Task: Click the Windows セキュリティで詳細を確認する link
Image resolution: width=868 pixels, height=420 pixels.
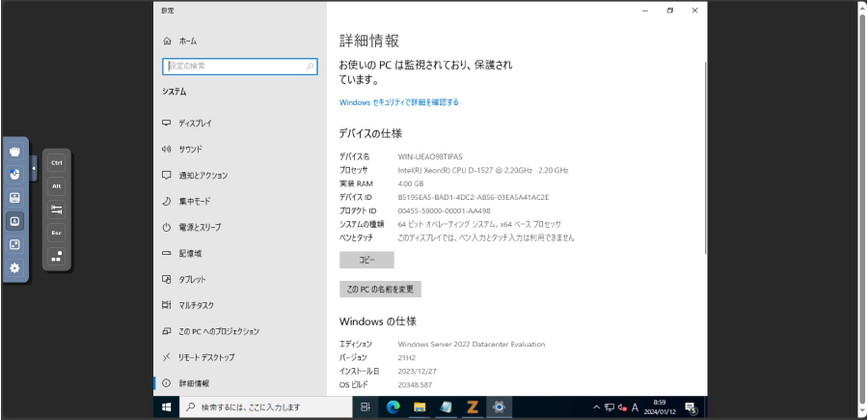Action: (398, 102)
